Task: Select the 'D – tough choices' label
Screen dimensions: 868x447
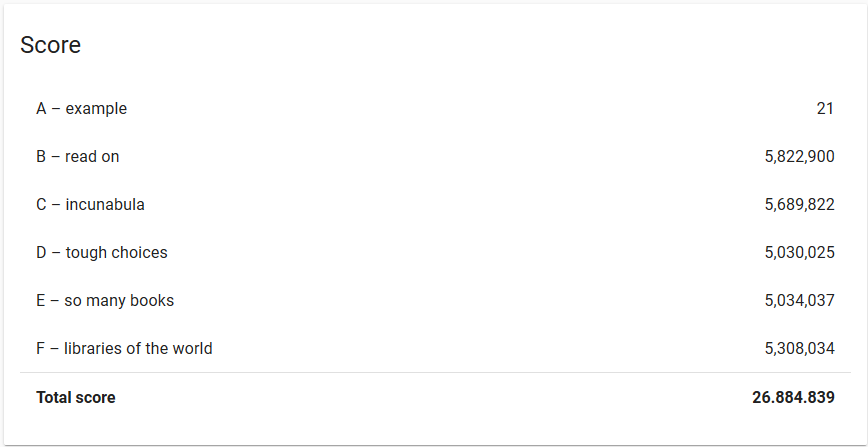Action: (x=101, y=253)
